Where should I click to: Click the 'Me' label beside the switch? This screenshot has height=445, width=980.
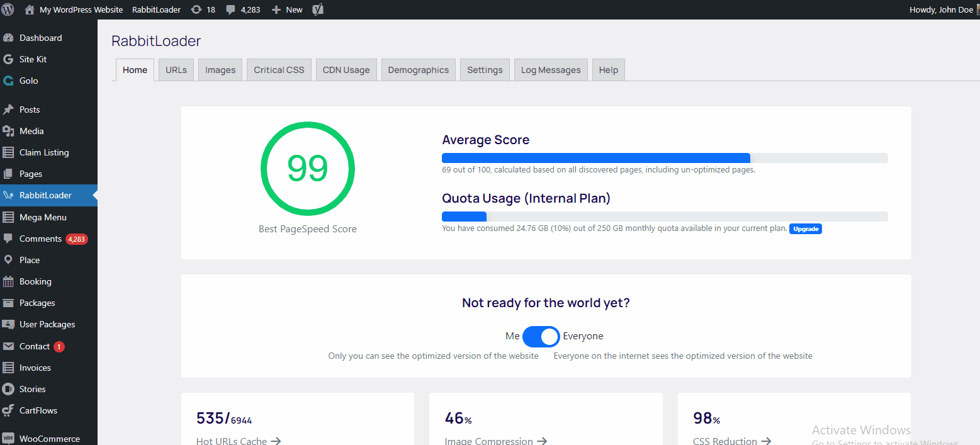(x=512, y=336)
